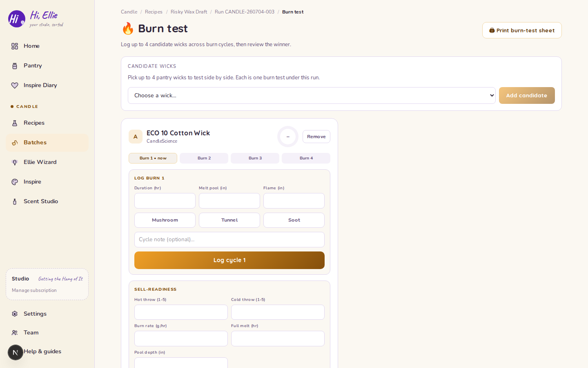Click the Inspire palette icon
Viewport: 588px width, 368px height.
coord(15,182)
